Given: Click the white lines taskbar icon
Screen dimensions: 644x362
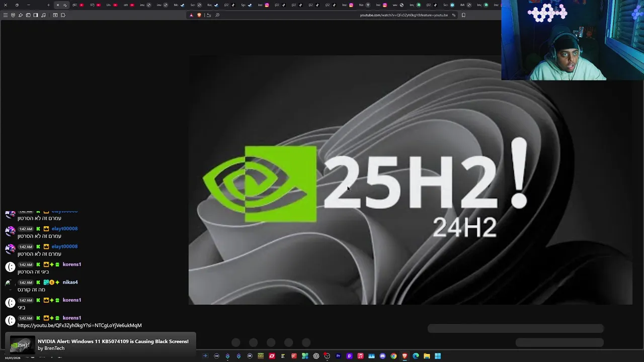Looking at the screenshot, I should [x=283, y=356].
